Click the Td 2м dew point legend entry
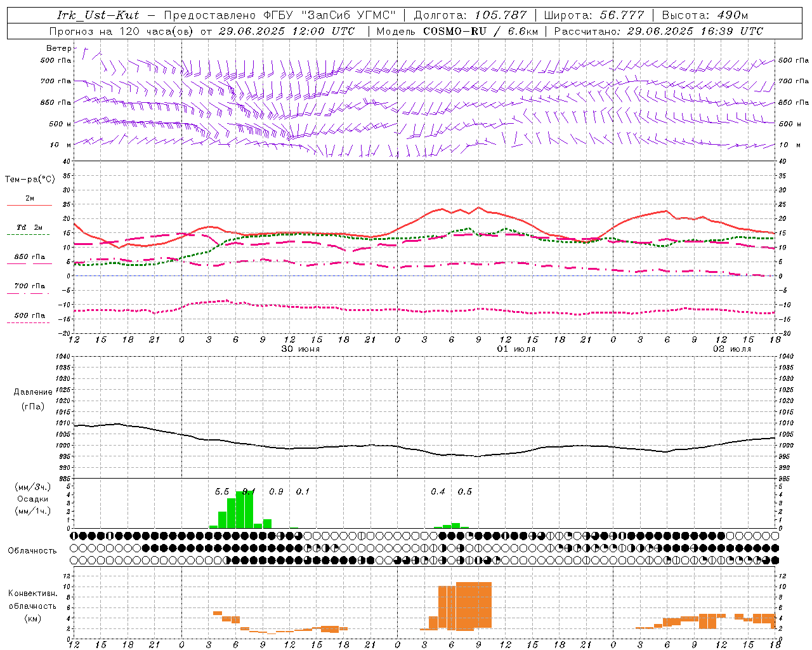The height and width of the screenshot is (650, 812). [29, 227]
